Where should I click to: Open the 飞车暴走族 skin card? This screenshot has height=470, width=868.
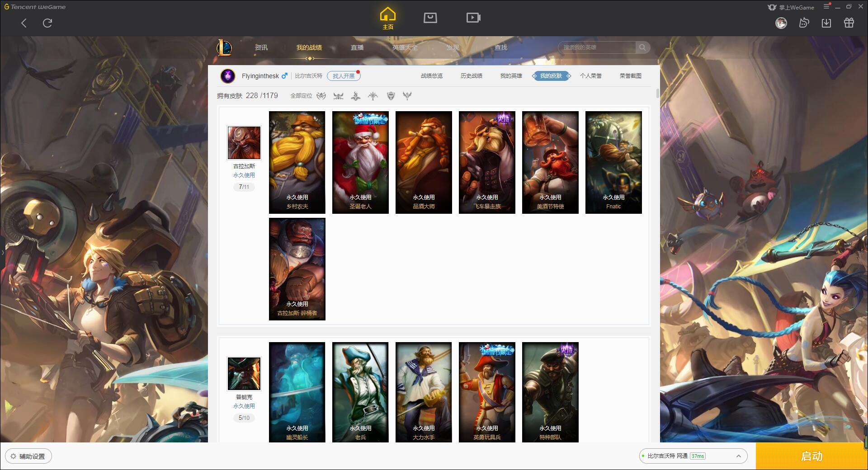point(487,162)
